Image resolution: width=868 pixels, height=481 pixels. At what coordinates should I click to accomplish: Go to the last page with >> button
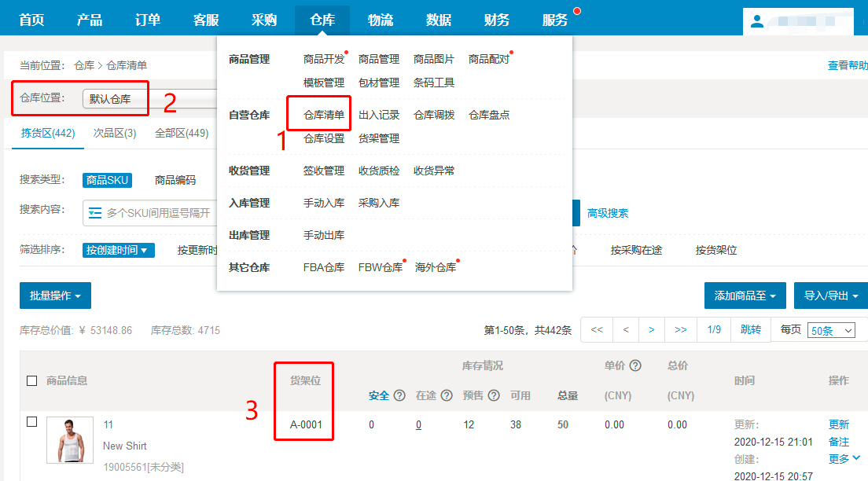pos(681,330)
